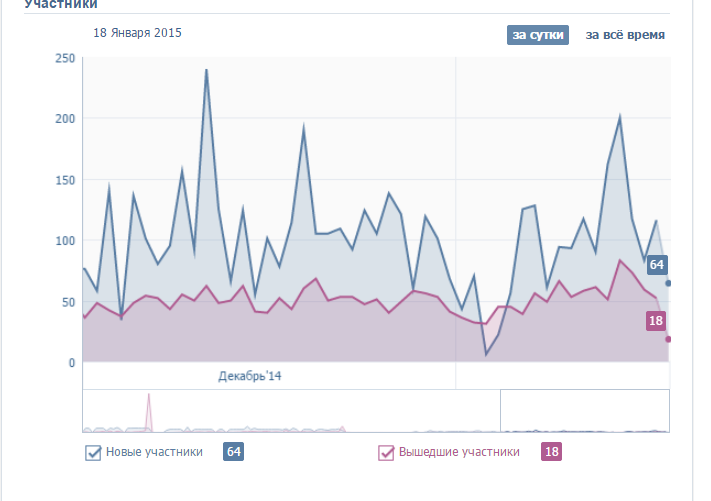Click the 250 y-axis label

pyautogui.click(x=65, y=58)
